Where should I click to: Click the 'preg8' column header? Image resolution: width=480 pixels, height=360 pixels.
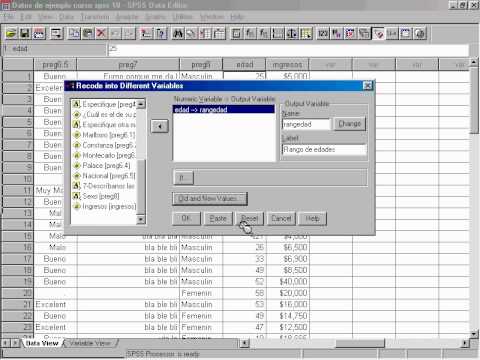tap(201, 64)
